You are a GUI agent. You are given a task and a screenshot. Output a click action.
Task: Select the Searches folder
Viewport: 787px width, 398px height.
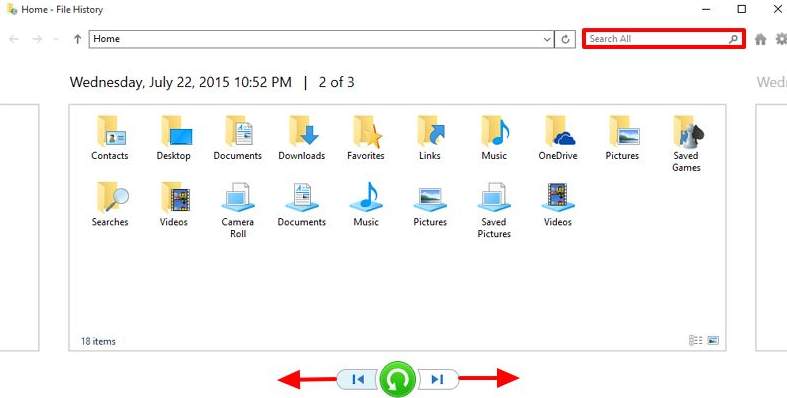[110, 204]
